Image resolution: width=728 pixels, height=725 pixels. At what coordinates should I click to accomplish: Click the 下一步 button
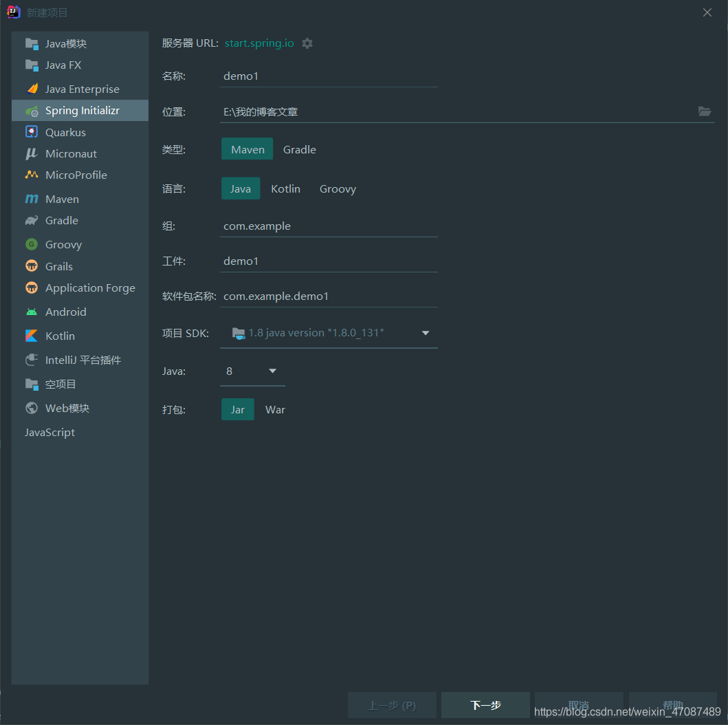coord(485,704)
